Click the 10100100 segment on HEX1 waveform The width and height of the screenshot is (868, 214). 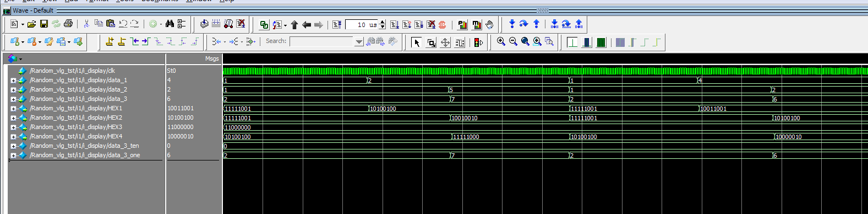(383, 109)
